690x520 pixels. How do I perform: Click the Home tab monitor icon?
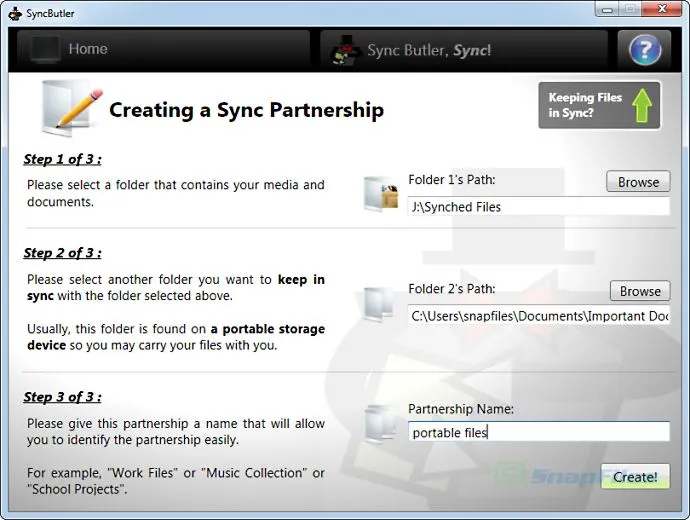pos(45,49)
